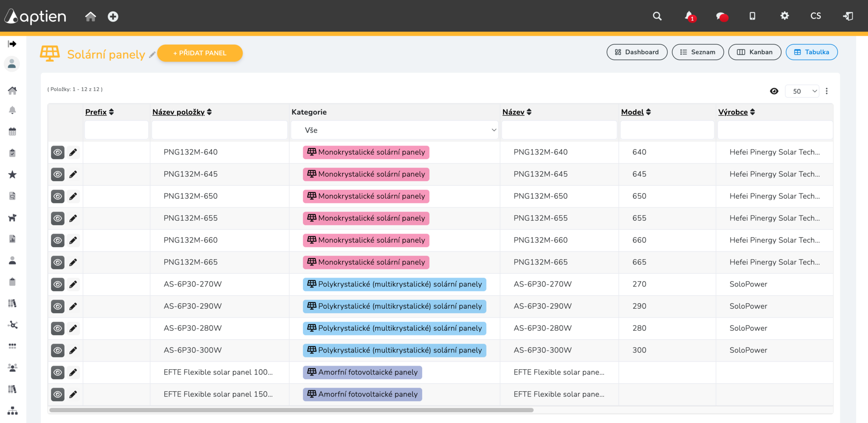Click the home icon in top bar

(x=90, y=17)
